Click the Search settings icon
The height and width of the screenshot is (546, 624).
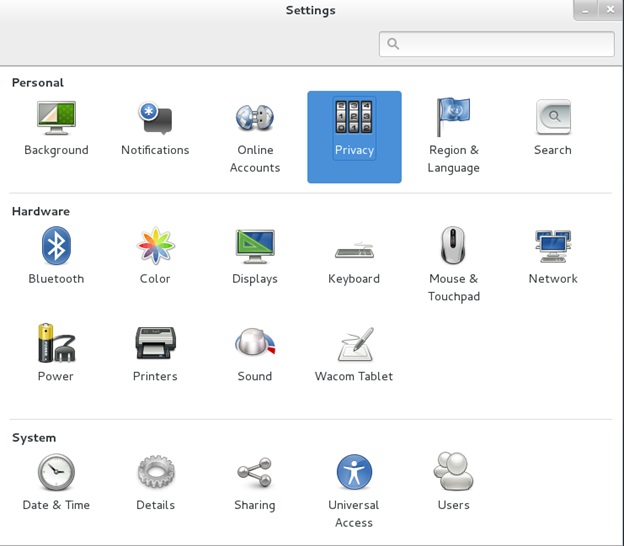pos(552,119)
